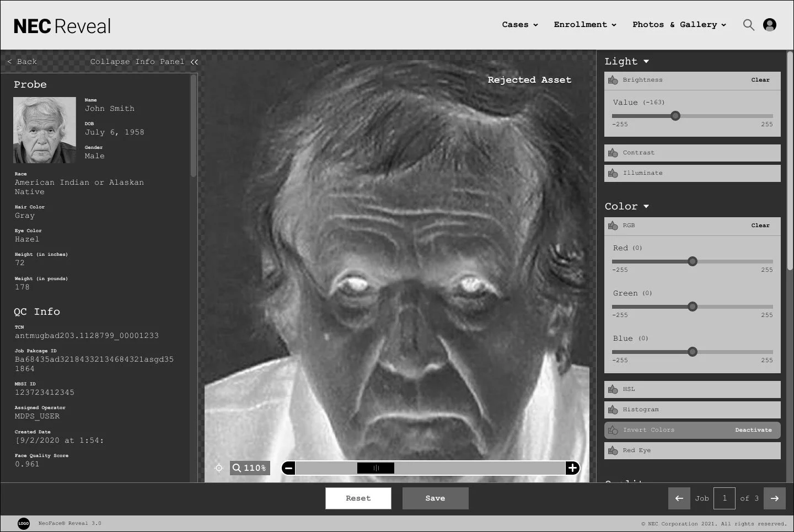Select the HSL adjustment tool
Screen dimensions: 794x532
click(613, 389)
